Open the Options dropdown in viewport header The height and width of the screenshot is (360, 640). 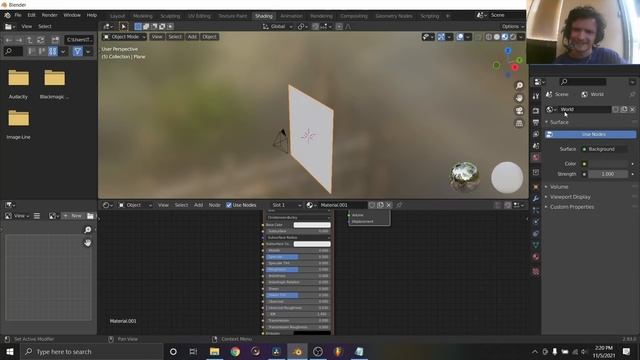point(513,27)
